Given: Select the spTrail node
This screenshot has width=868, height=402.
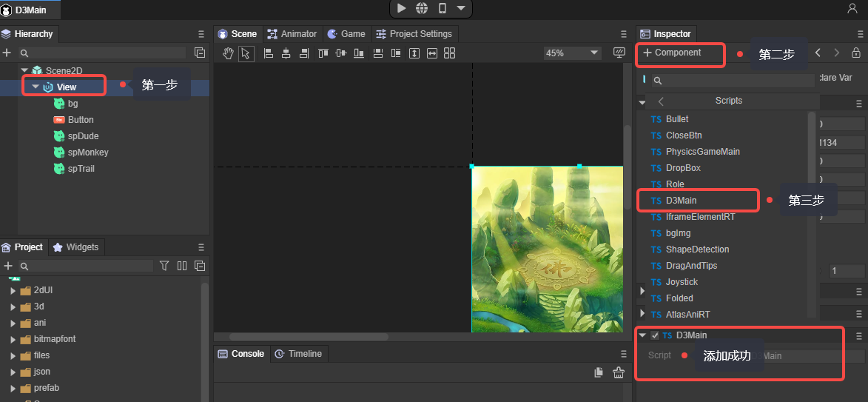Looking at the screenshot, I should coord(81,168).
